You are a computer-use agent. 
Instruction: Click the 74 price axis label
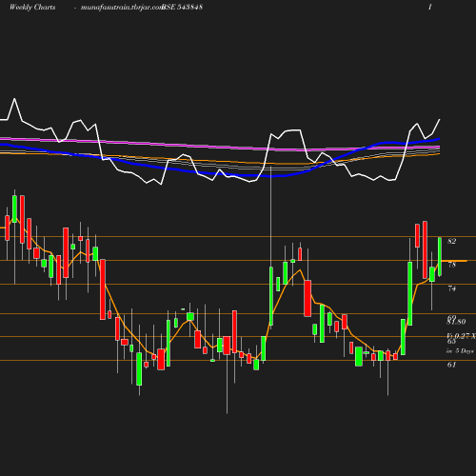click(x=452, y=288)
